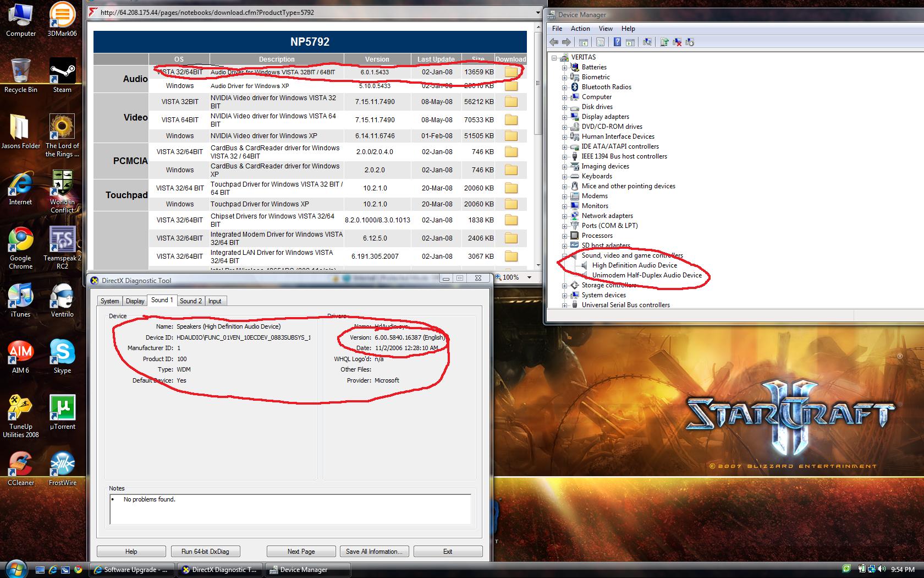This screenshot has width=924, height=578.
Task: Click Run 64-bit DxDiag button
Action: tap(205, 552)
